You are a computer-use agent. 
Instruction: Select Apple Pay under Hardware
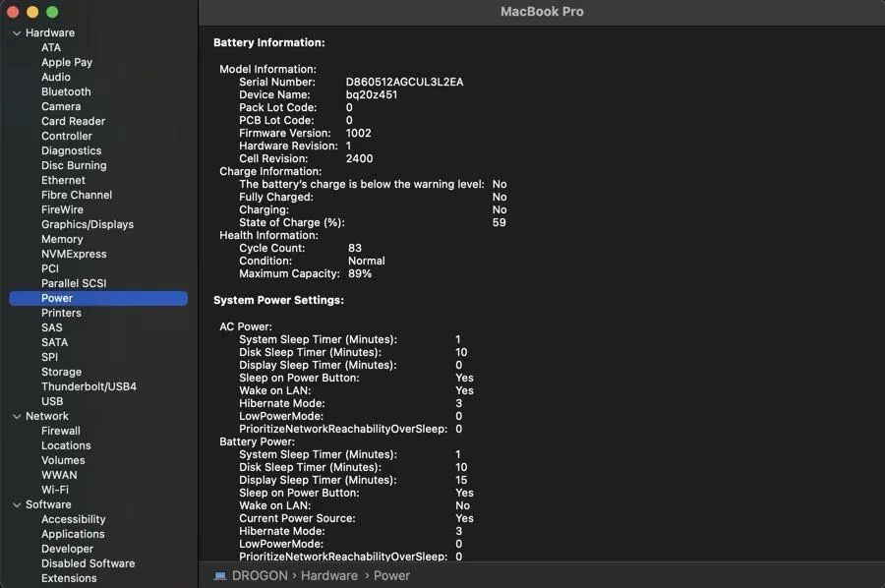[x=68, y=62]
